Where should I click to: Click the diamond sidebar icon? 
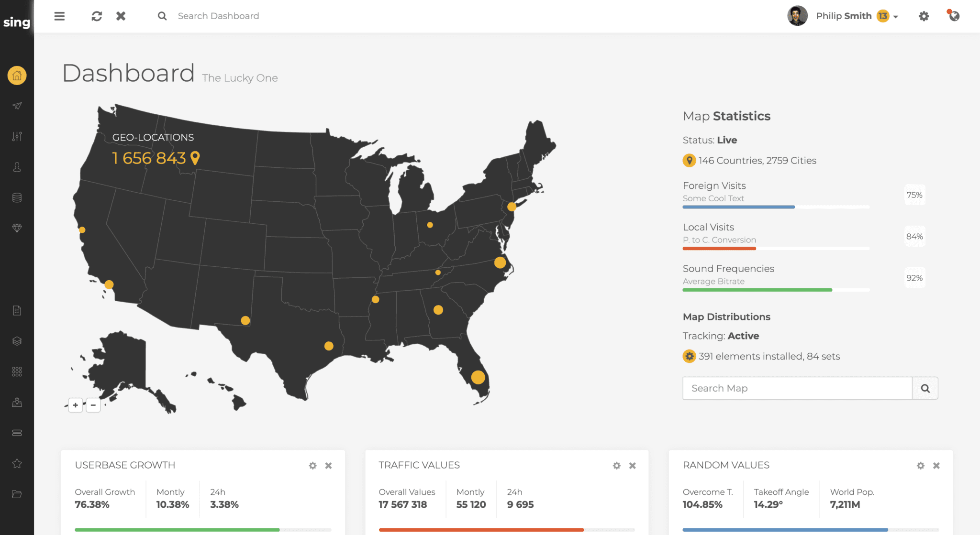click(17, 228)
